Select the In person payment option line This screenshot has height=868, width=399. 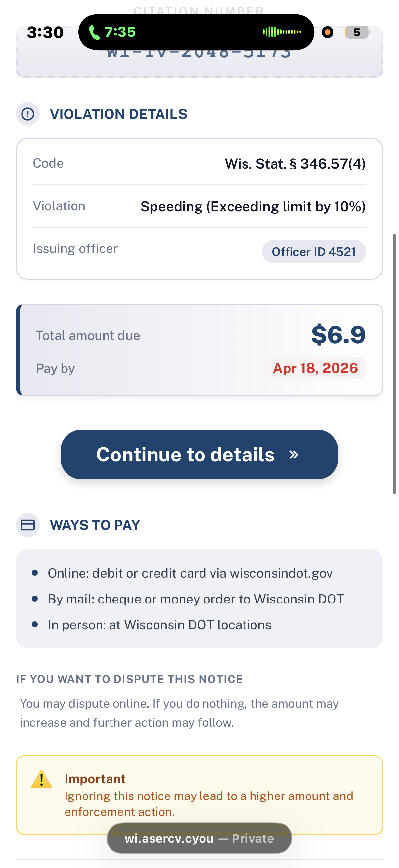pos(159,625)
